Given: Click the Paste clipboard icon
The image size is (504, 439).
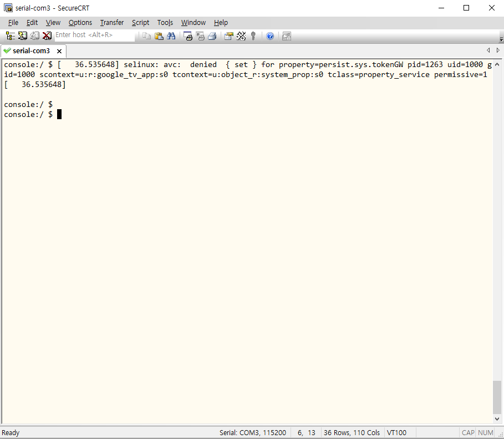Looking at the screenshot, I should pyautogui.click(x=159, y=36).
